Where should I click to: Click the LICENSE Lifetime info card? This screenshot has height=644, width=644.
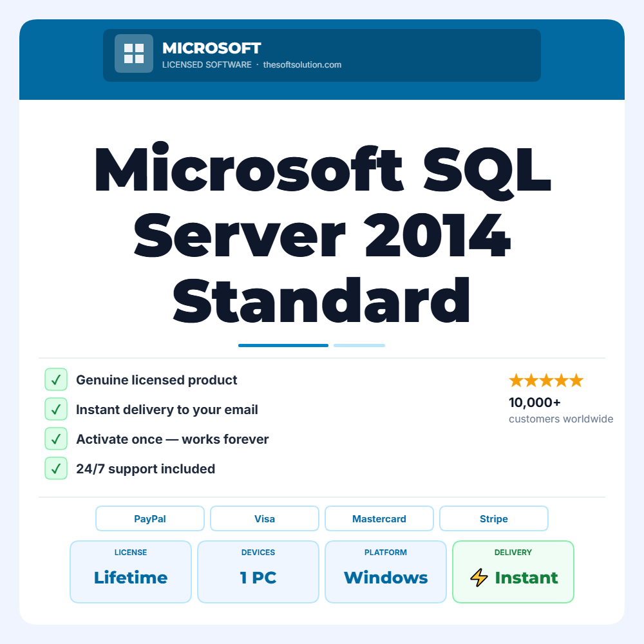pos(131,572)
